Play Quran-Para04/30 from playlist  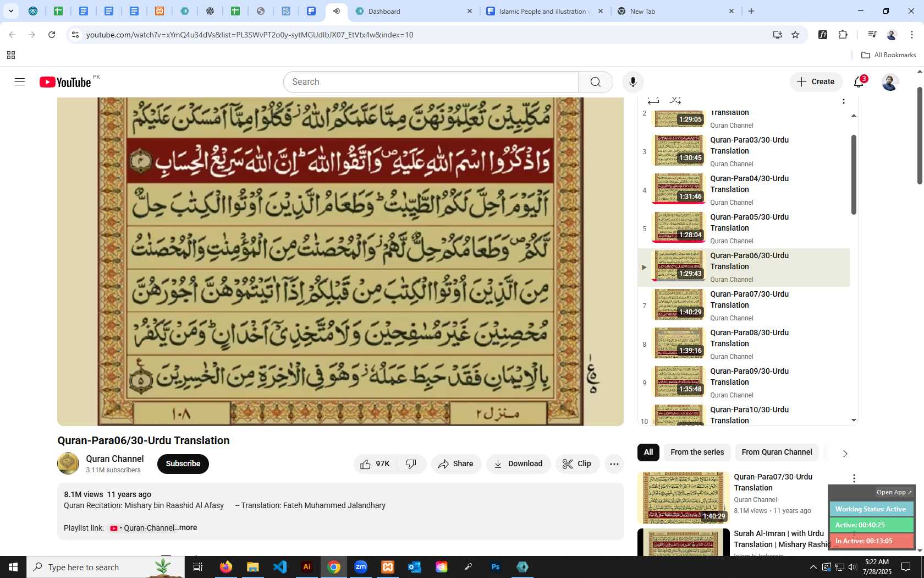point(744,190)
